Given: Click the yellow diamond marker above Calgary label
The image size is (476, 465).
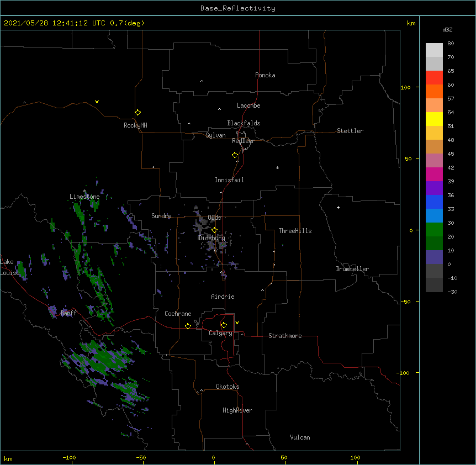Looking at the screenshot, I should [224, 325].
